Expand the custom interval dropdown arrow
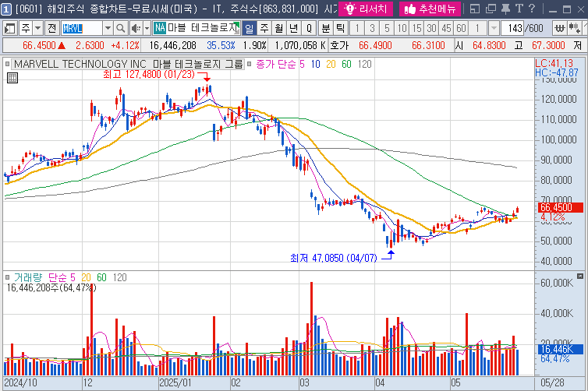The height and width of the screenshot is (391, 588). click(x=494, y=28)
